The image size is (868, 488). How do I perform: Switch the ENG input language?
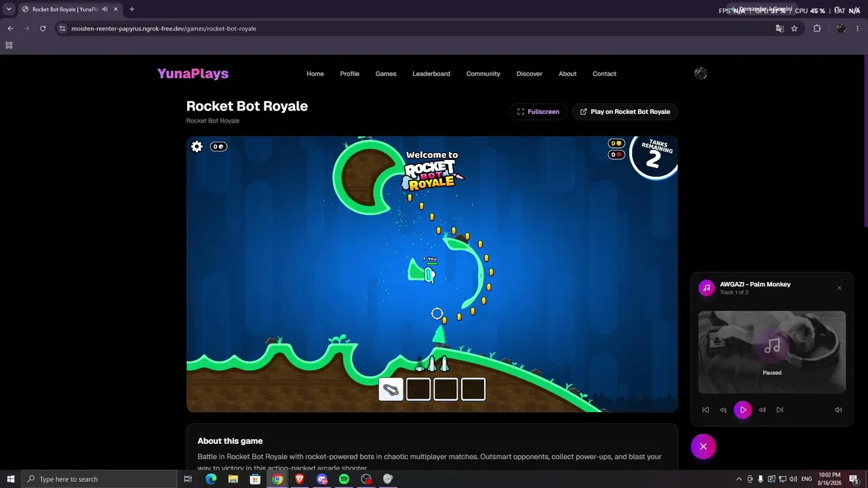tap(806, 479)
